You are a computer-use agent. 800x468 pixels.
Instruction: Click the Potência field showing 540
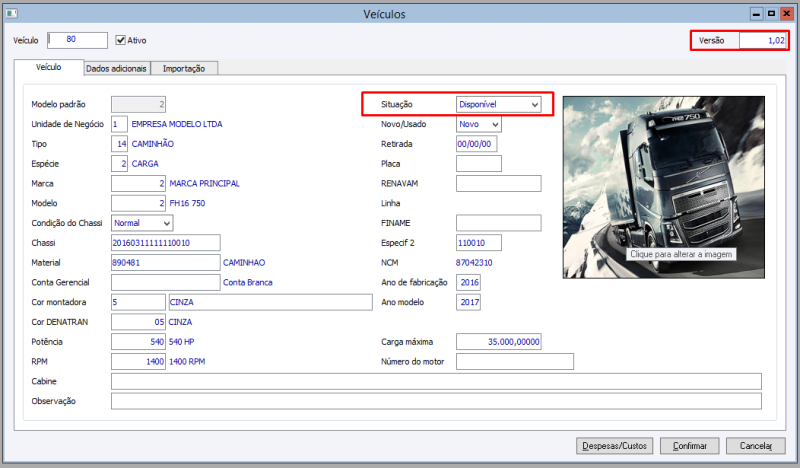coord(138,342)
